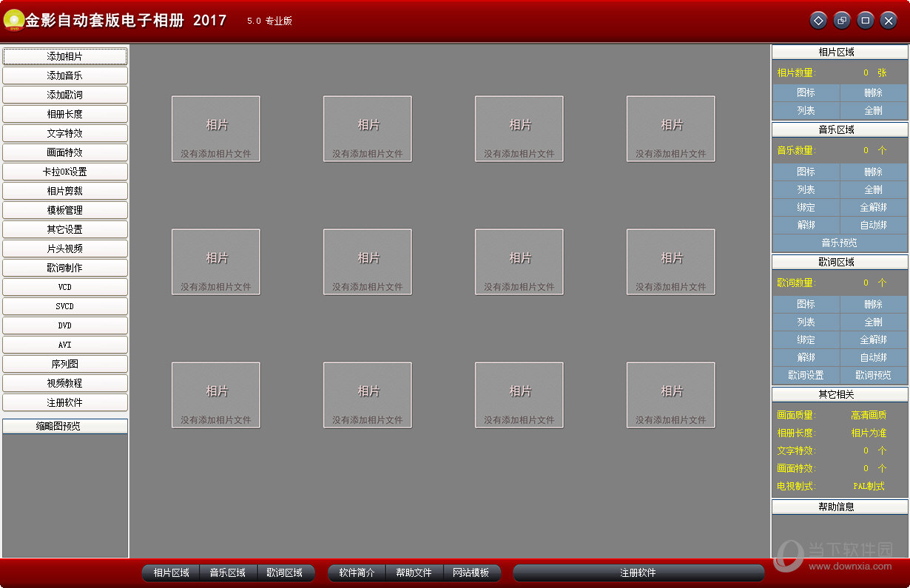Click the 歌词设置 button
910x588 pixels.
tap(806, 375)
